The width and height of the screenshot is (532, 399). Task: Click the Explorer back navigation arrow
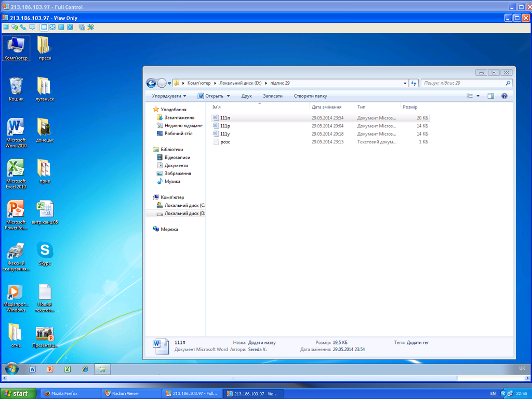click(151, 83)
